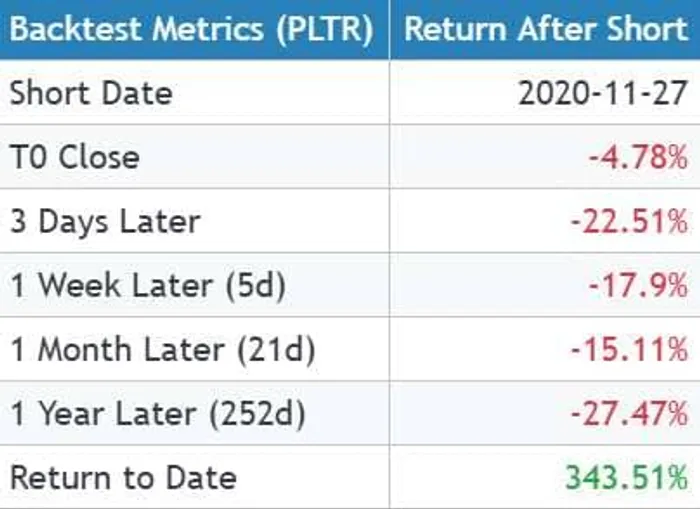Select the T0 Close row label
Screen dimensions: 700x509
[x=75, y=157]
